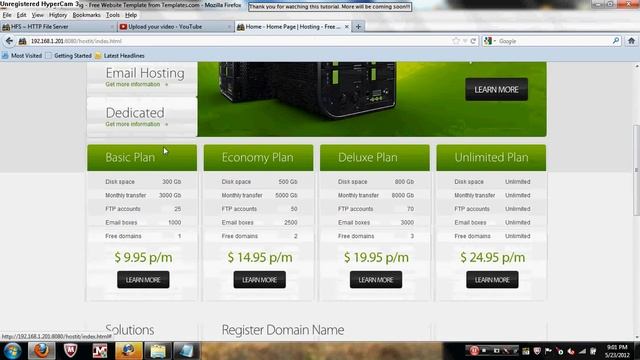Viewport: 640px width, 360px height.
Task: Reload the page with the refresh icon
Action: (473, 41)
